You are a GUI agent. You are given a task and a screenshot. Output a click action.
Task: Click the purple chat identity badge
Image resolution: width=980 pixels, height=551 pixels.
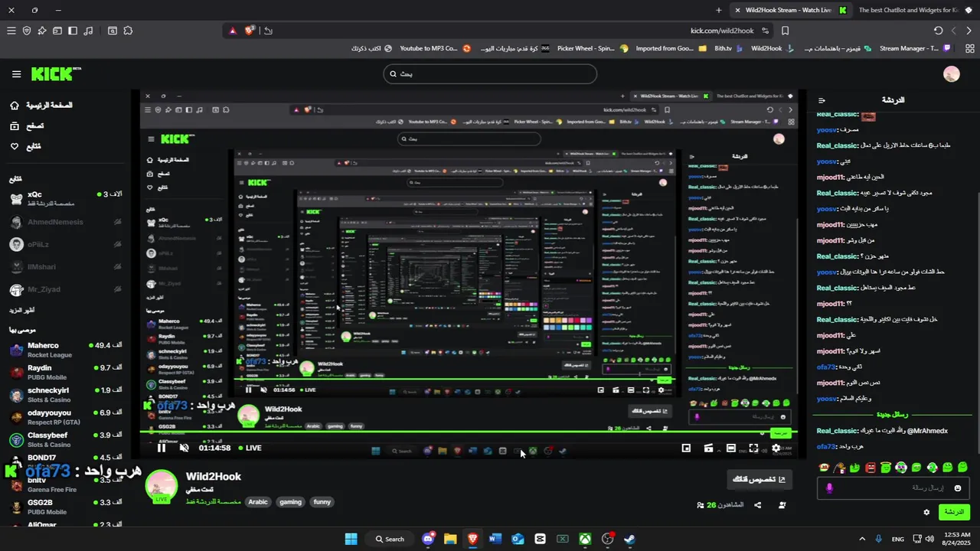tap(829, 488)
